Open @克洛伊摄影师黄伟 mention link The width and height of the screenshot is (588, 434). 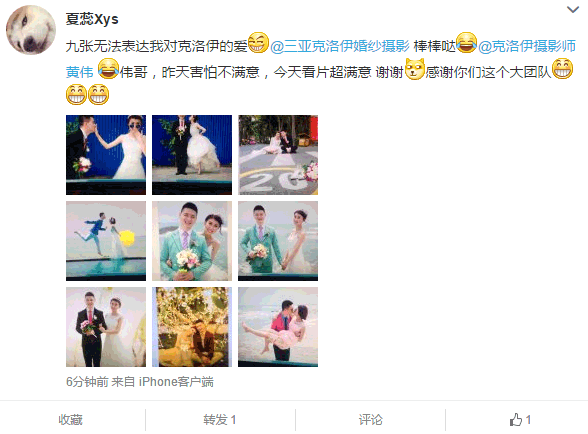click(x=527, y=46)
